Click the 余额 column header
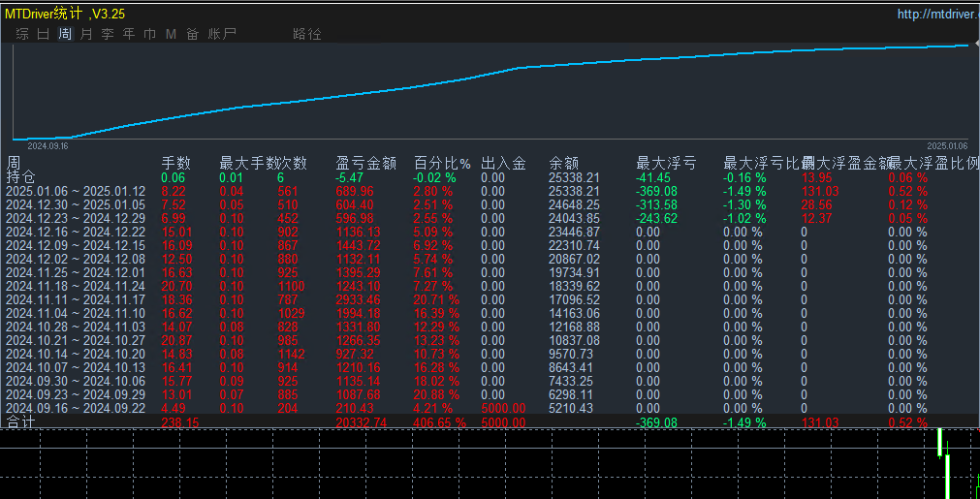 pyautogui.click(x=564, y=163)
